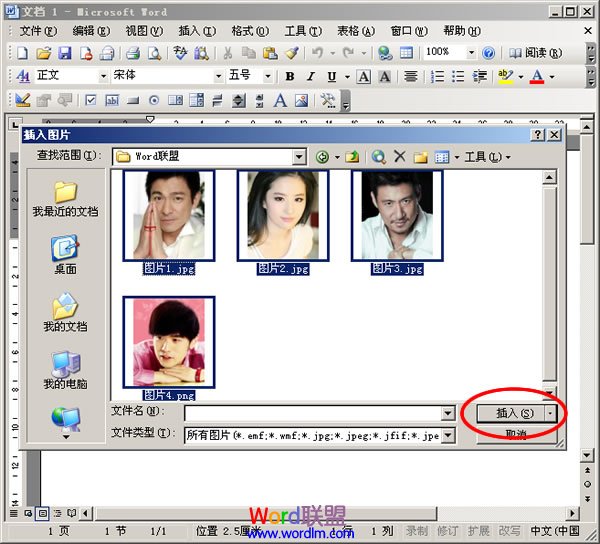Open the 文件类型 dropdown
The image size is (600, 544).
click(x=448, y=435)
